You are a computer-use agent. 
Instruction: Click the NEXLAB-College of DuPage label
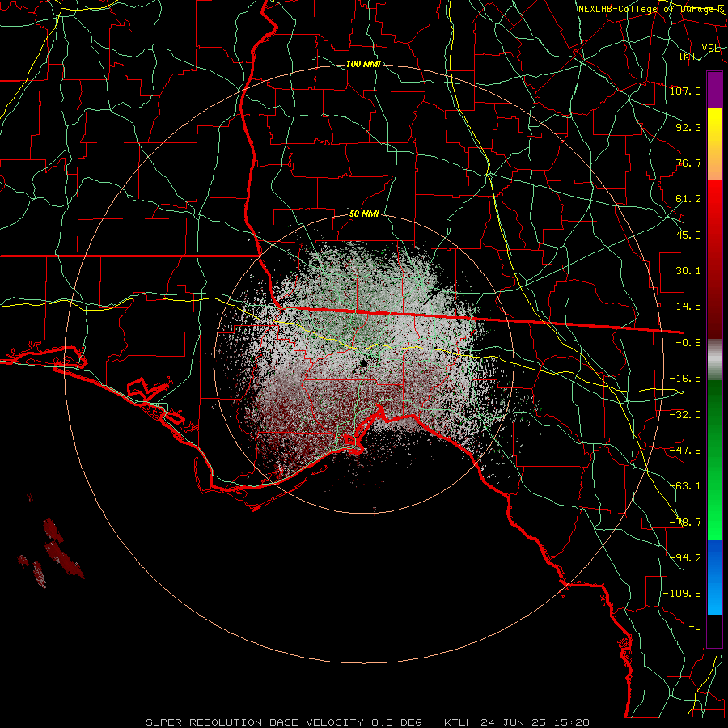(651, 9)
